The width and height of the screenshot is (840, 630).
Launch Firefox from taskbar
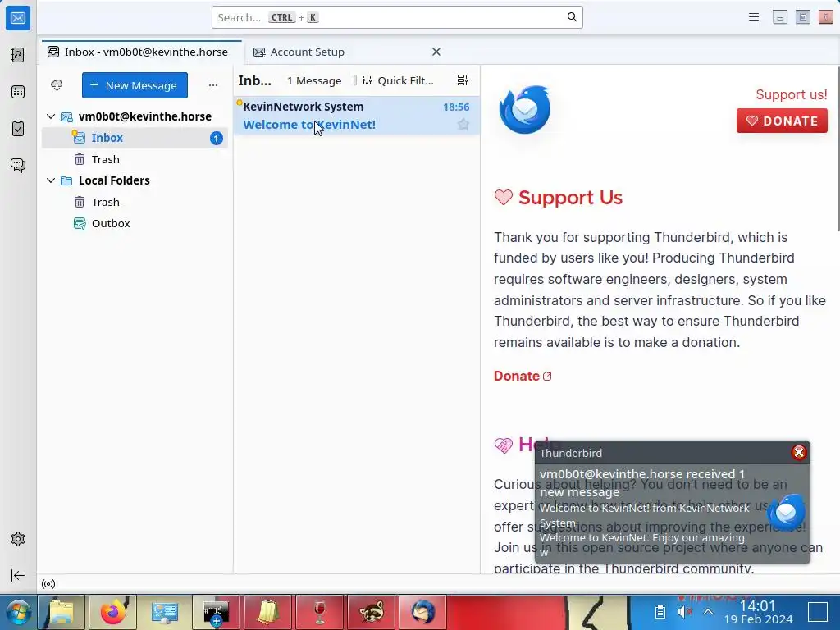coord(113,612)
